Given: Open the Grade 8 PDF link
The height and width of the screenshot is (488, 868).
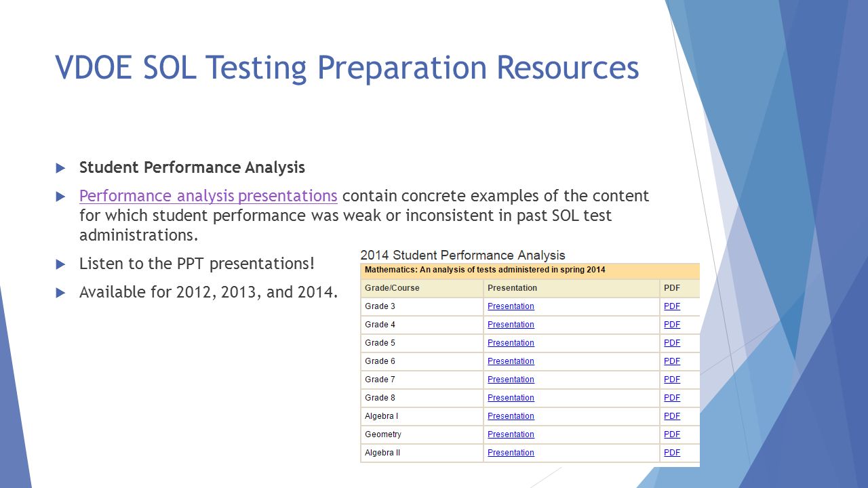Looking at the screenshot, I should point(672,398).
